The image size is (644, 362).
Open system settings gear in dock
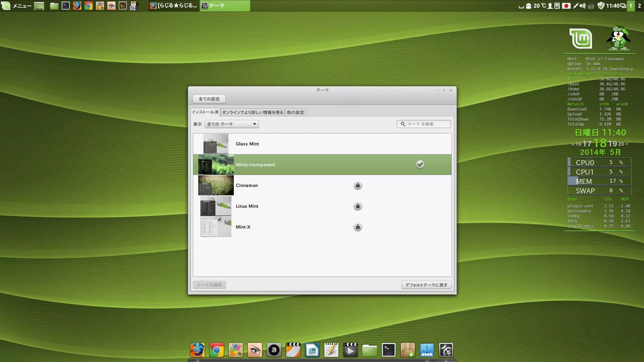(446, 350)
